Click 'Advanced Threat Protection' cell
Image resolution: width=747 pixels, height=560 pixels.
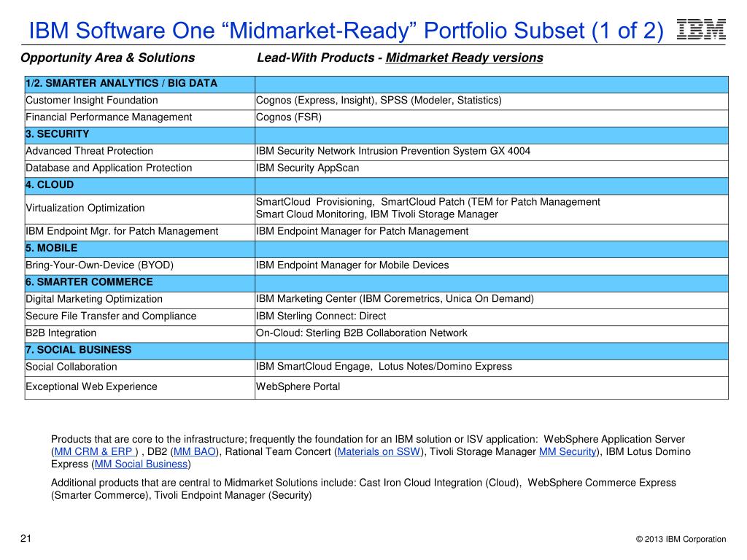click(x=139, y=152)
